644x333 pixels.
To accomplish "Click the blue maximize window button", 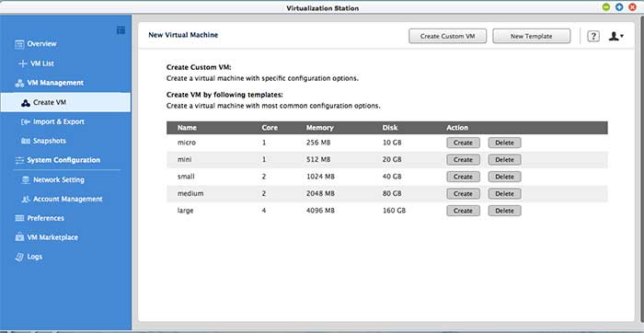I will coord(619,7).
